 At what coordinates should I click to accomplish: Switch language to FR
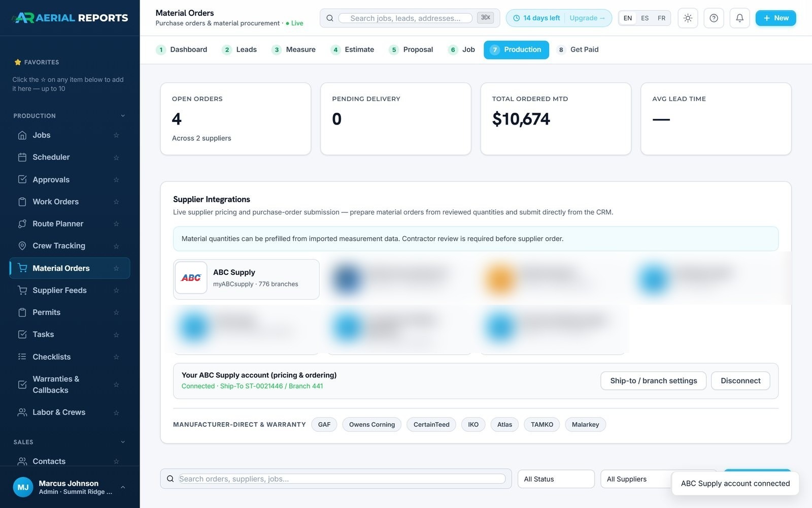click(661, 18)
